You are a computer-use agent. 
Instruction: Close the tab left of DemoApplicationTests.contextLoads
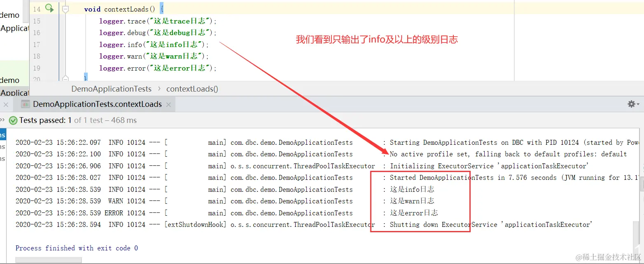[6, 105]
